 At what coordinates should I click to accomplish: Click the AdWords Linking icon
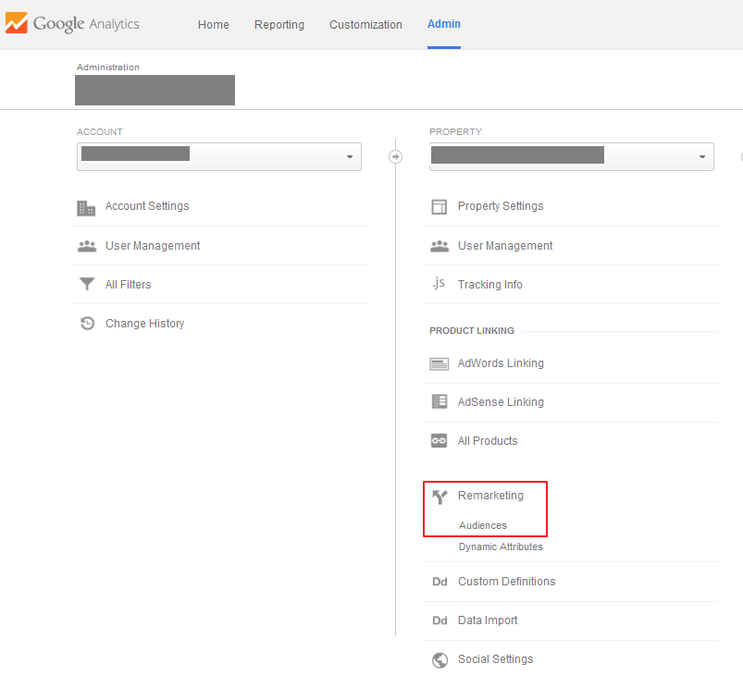[x=440, y=363]
